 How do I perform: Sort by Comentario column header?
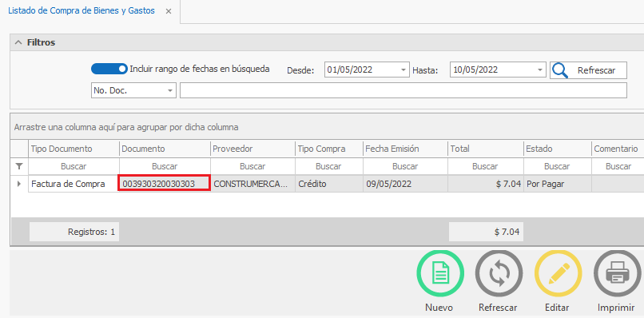click(618, 149)
